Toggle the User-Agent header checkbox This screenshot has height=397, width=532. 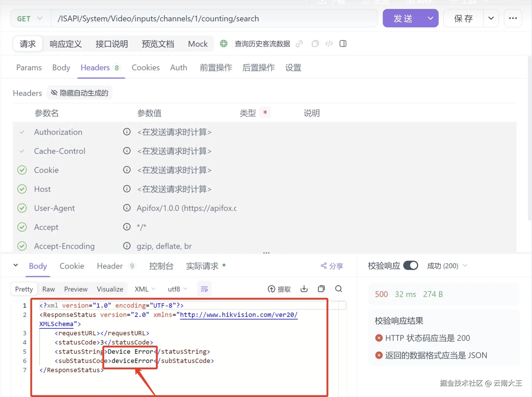click(x=22, y=208)
